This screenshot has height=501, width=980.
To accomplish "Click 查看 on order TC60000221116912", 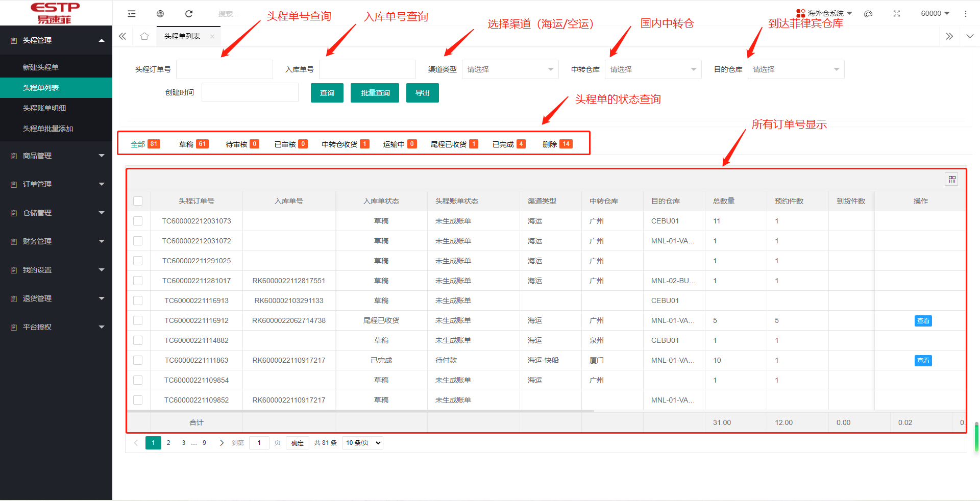I will click(x=923, y=320).
